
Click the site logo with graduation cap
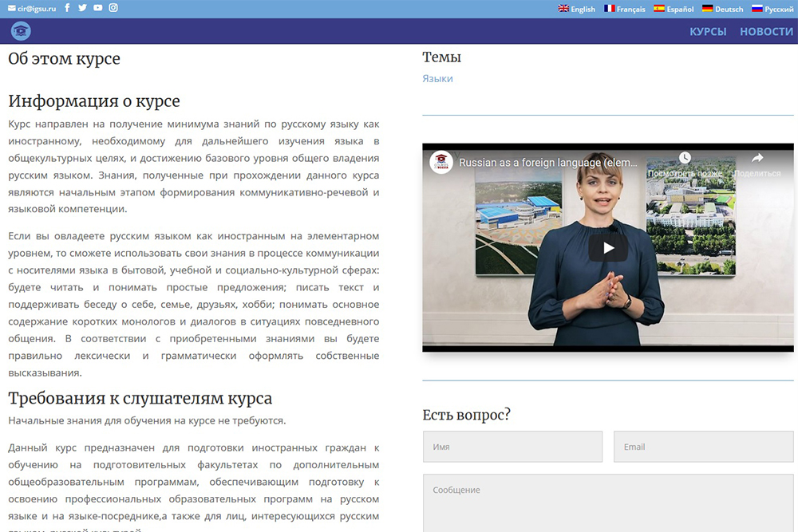click(21, 31)
